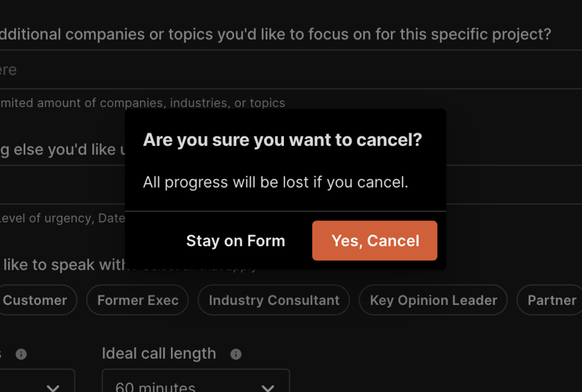
Task: Click the Level of urgency helper text
Action: 62,218
